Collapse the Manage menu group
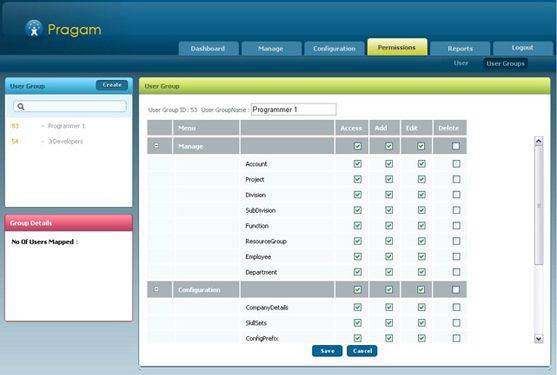Screen dimensions: 557x375 click(x=156, y=146)
